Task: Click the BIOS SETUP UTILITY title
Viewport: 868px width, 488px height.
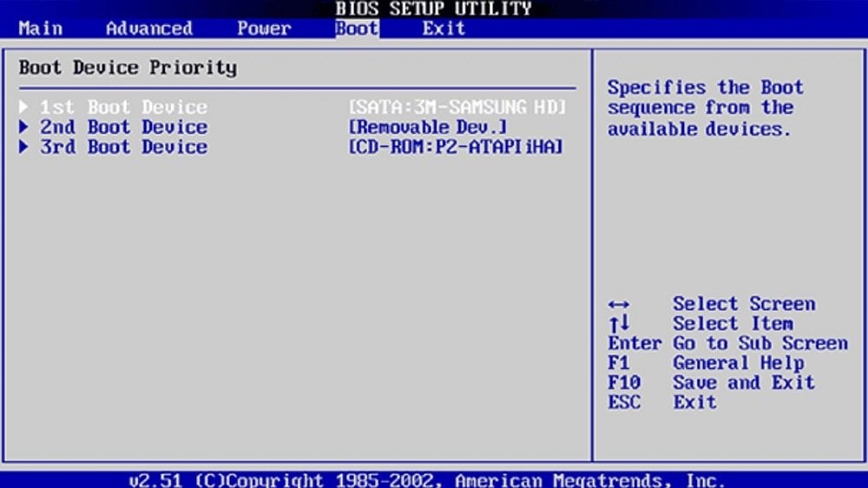Action: (433, 9)
